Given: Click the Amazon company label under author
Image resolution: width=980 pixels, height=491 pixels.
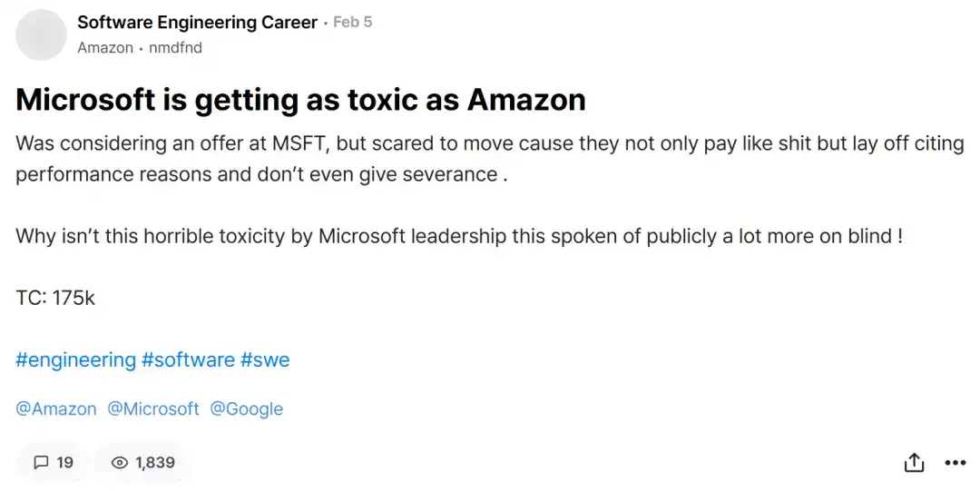Looking at the screenshot, I should click(x=105, y=48).
